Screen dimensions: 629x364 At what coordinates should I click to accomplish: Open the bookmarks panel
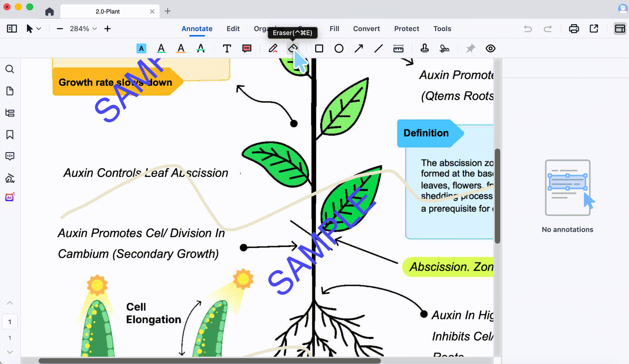pyautogui.click(x=10, y=135)
